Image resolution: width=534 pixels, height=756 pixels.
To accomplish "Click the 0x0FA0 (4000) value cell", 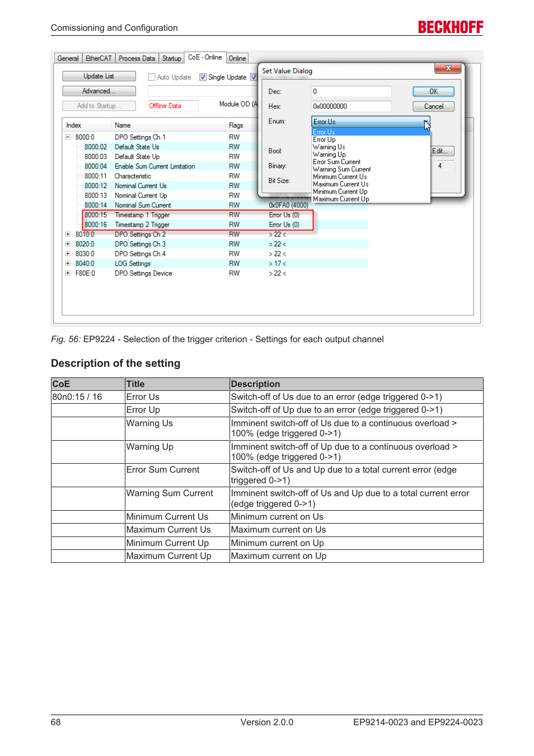I will point(289,206).
